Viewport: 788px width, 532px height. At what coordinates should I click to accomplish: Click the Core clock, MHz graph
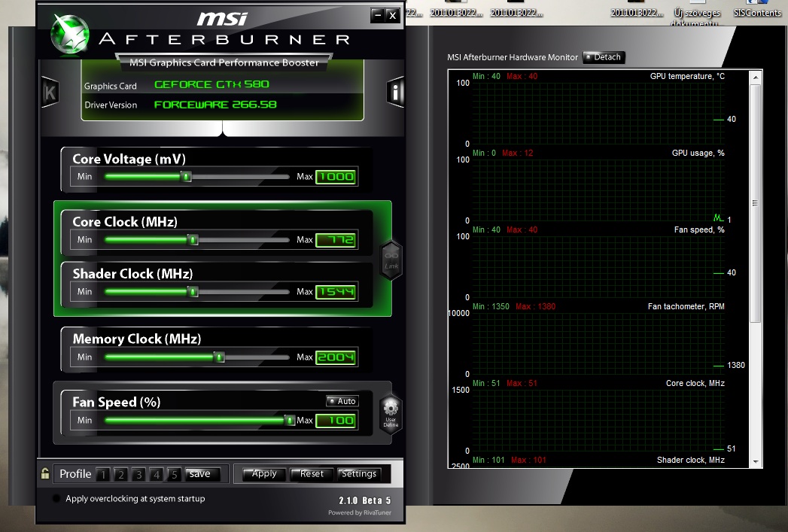pos(598,421)
